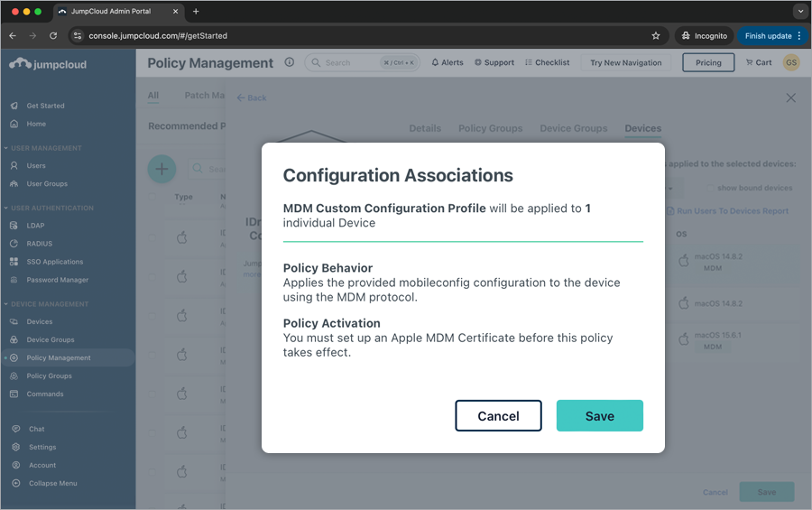The height and width of the screenshot is (510, 812).
Task: Click Save in the Configuration Associations dialog
Action: click(599, 416)
